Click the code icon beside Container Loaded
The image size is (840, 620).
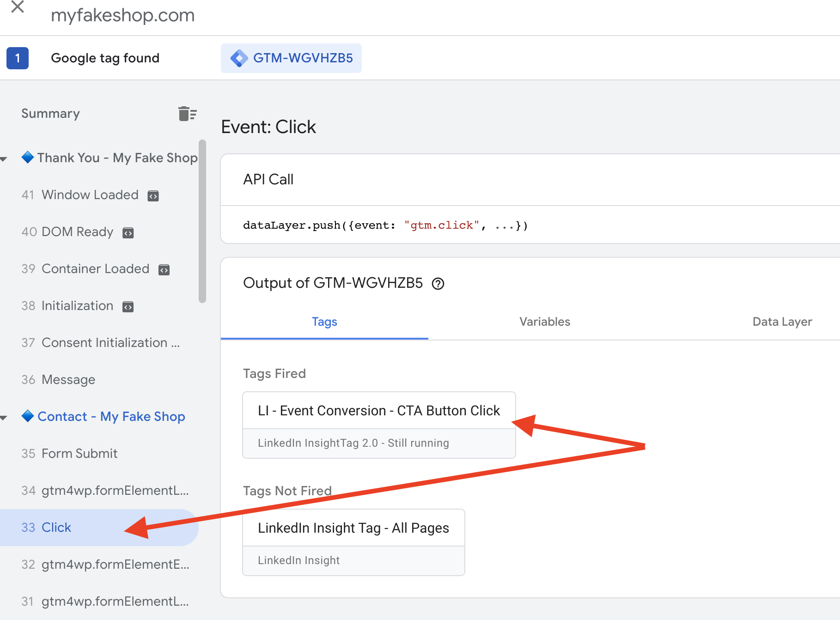pyautogui.click(x=164, y=269)
